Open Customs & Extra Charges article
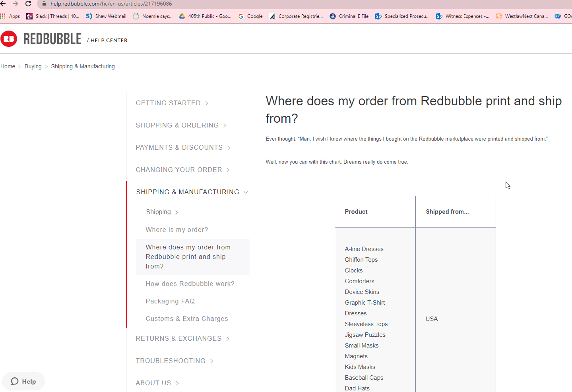The image size is (572, 392). point(187,319)
